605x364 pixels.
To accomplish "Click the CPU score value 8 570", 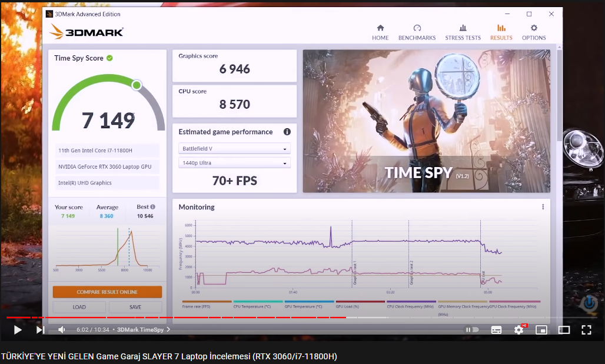I will [235, 105].
